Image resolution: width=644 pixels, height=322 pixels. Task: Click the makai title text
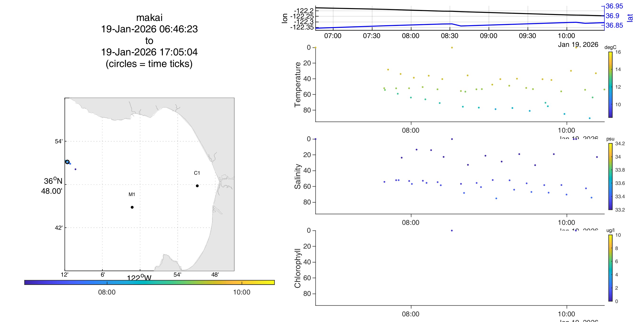149,18
